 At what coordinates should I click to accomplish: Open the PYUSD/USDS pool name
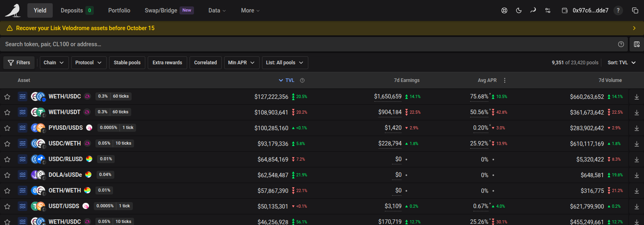[x=66, y=128]
